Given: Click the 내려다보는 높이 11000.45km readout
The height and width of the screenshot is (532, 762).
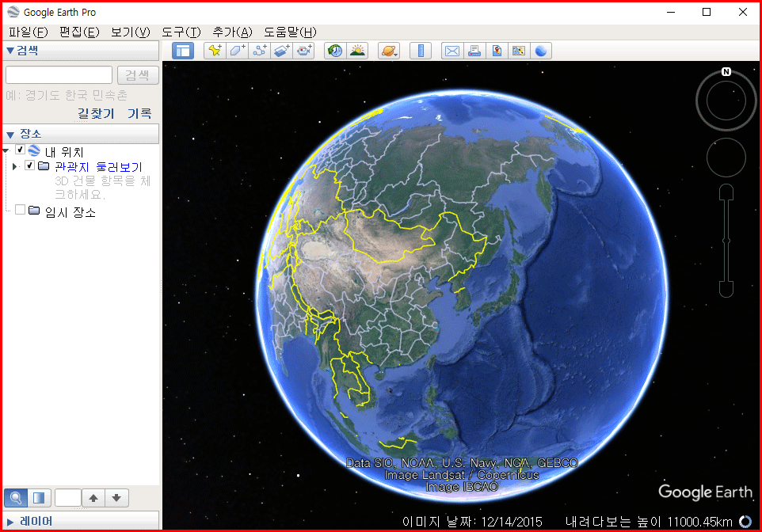Looking at the screenshot, I should point(648,522).
